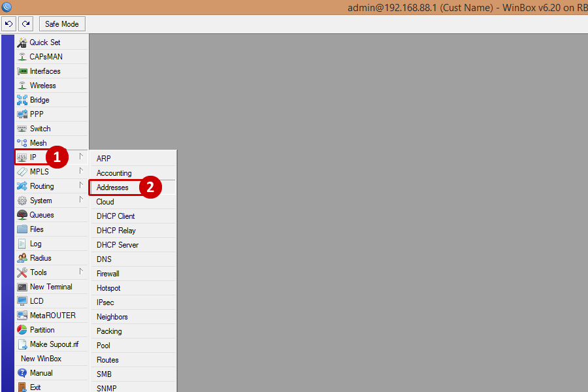Open SNMP entry
Screen dimensions: 588x392
[x=133, y=388]
